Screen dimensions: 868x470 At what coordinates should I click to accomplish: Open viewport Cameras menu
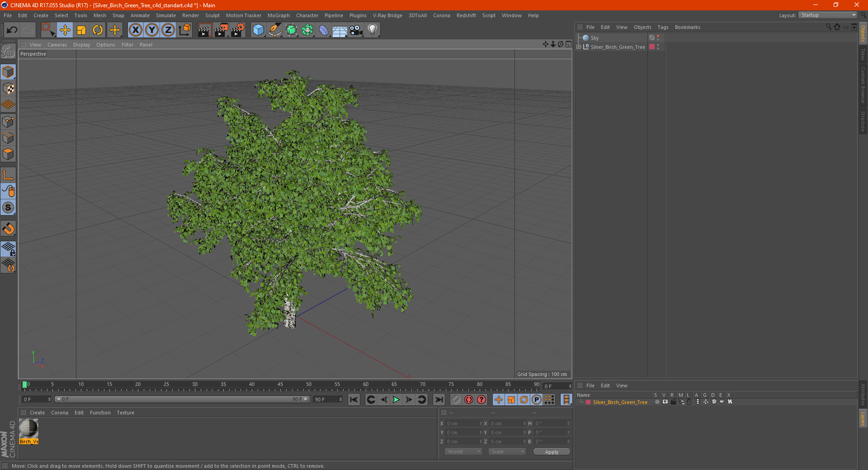[57, 45]
